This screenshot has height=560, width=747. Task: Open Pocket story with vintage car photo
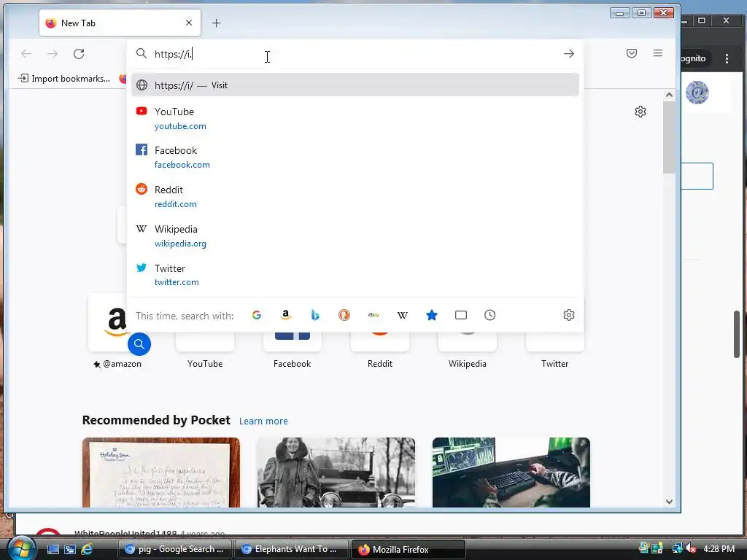(x=336, y=472)
